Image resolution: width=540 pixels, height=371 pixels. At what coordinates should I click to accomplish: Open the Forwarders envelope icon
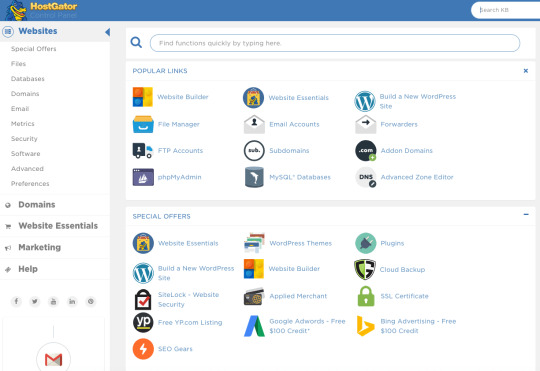(365, 124)
